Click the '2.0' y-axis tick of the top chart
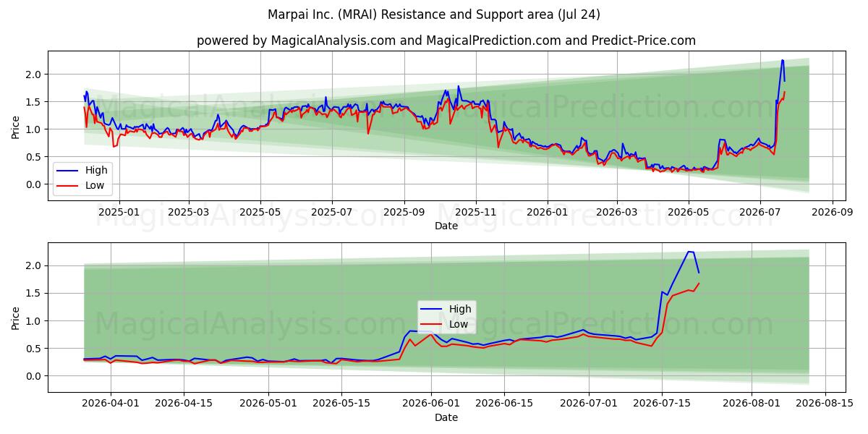Screen dimensions: 868x434 pyautogui.click(x=35, y=75)
